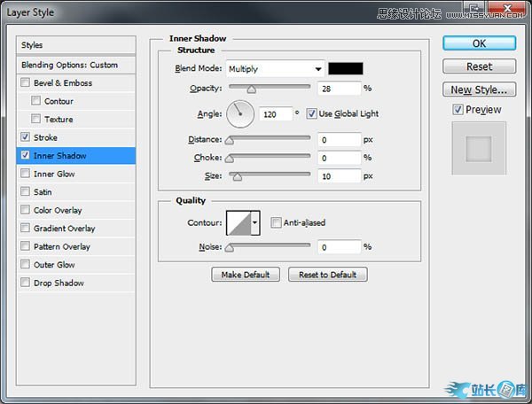The image size is (532, 404).
Task: Click the layer style preview thumbnail
Action: click(x=479, y=148)
